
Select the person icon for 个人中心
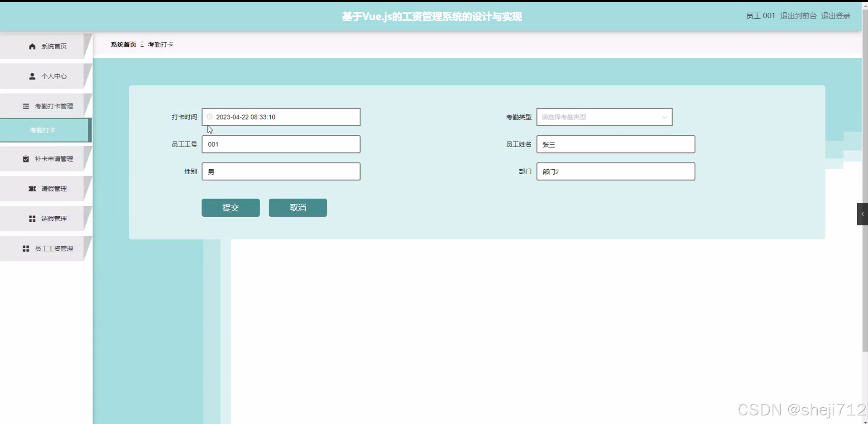[32, 76]
